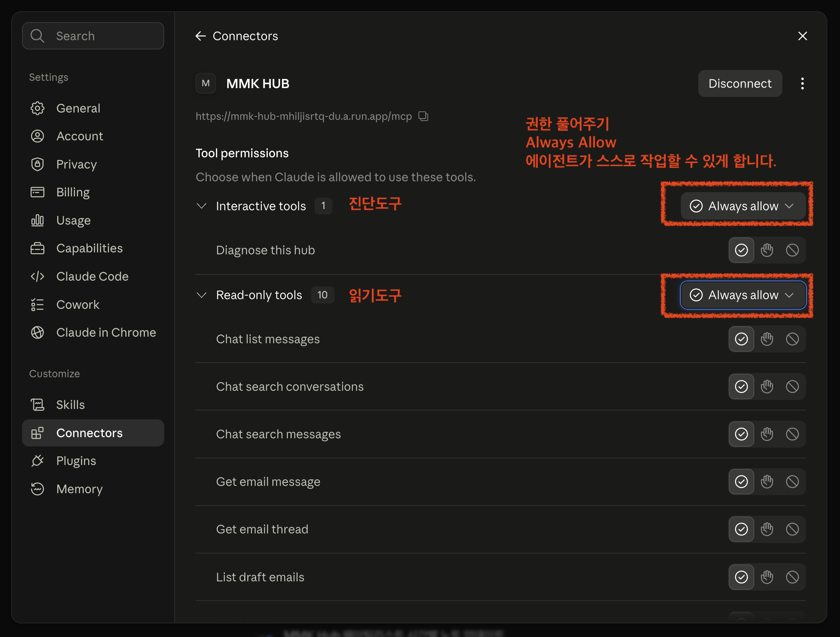Allow the Chat search conversations tool

[741, 387]
